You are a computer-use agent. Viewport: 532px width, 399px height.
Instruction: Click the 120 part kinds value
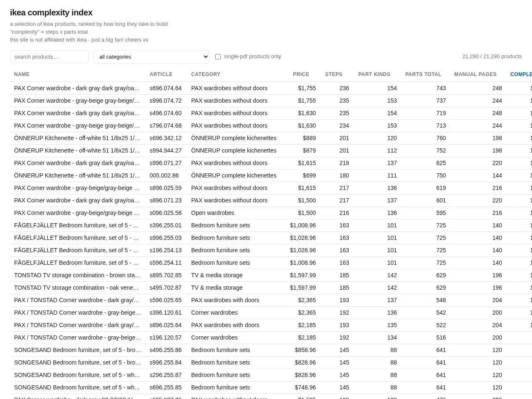392,138
